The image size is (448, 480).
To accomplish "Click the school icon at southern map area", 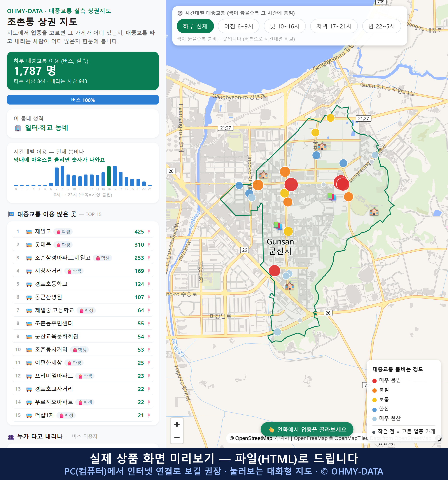I will click(290, 286).
